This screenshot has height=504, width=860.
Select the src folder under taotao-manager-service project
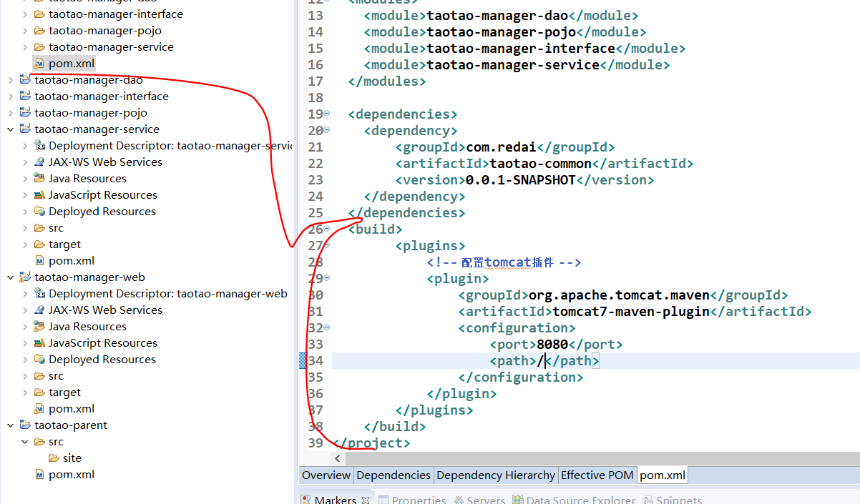coord(56,228)
